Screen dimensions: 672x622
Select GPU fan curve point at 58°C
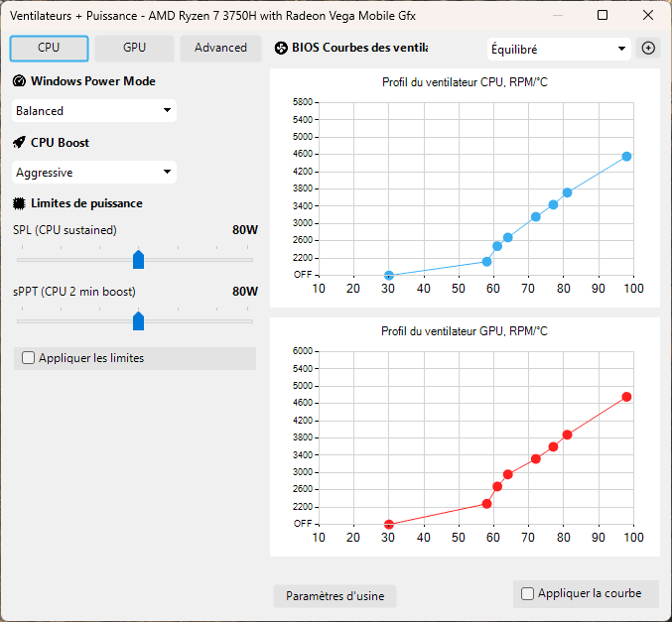coord(486,504)
